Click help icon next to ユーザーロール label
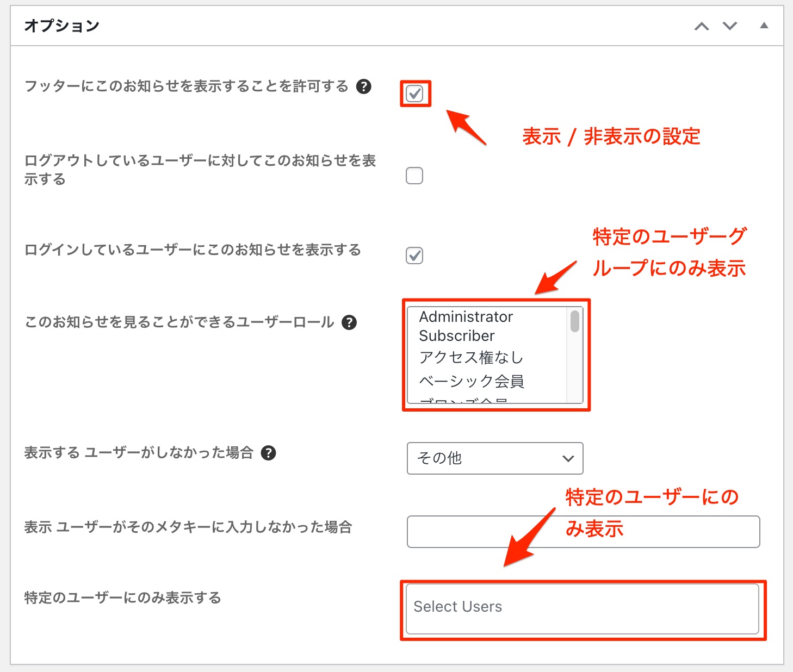The width and height of the screenshot is (793, 672). (x=349, y=322)
